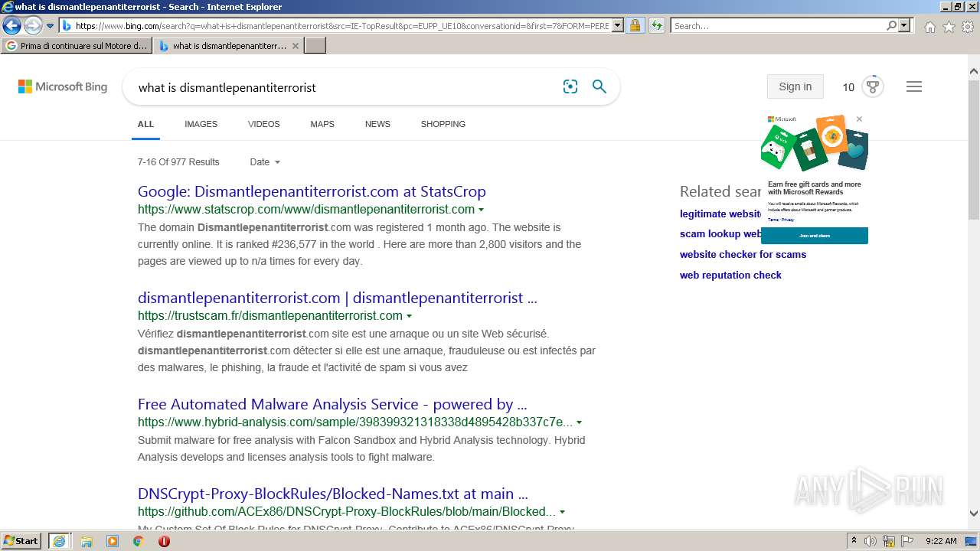
Task: Close the Microsoft Rewards popup
Action: [859, 119]
